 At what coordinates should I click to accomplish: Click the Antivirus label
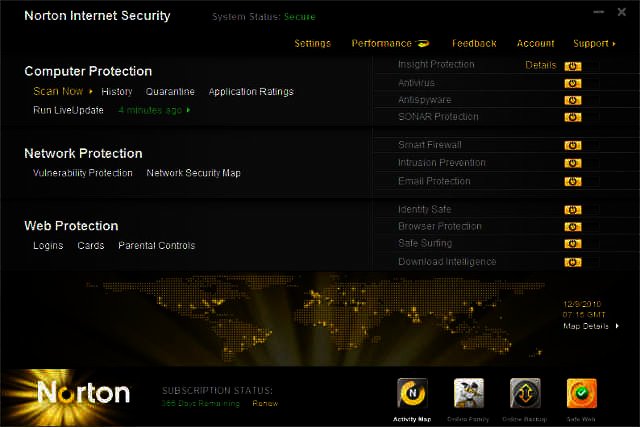click(x=416, y=83)
